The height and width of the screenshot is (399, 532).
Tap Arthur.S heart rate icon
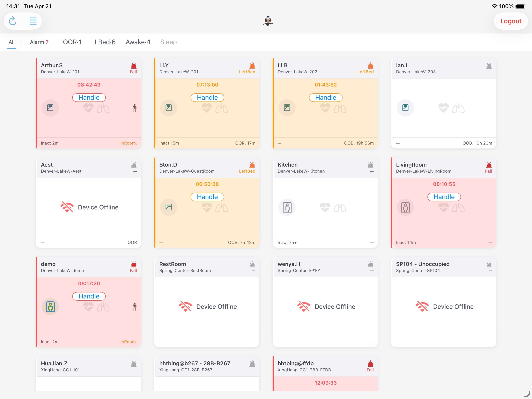(88, 108)
